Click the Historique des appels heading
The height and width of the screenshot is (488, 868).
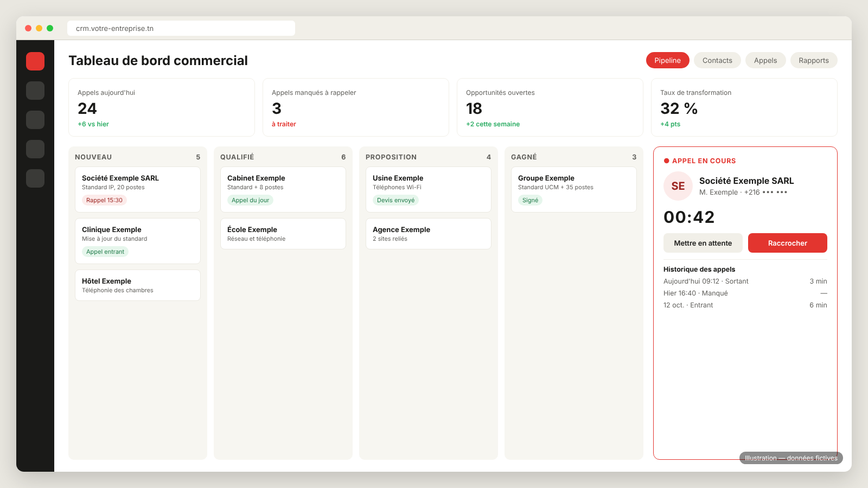pos(699,269)
